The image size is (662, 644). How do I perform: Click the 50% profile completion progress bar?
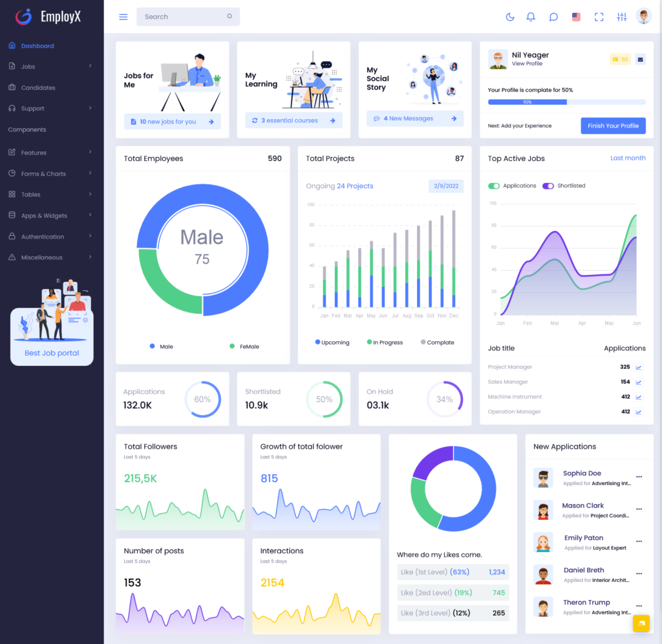click(x=566, y=102)
